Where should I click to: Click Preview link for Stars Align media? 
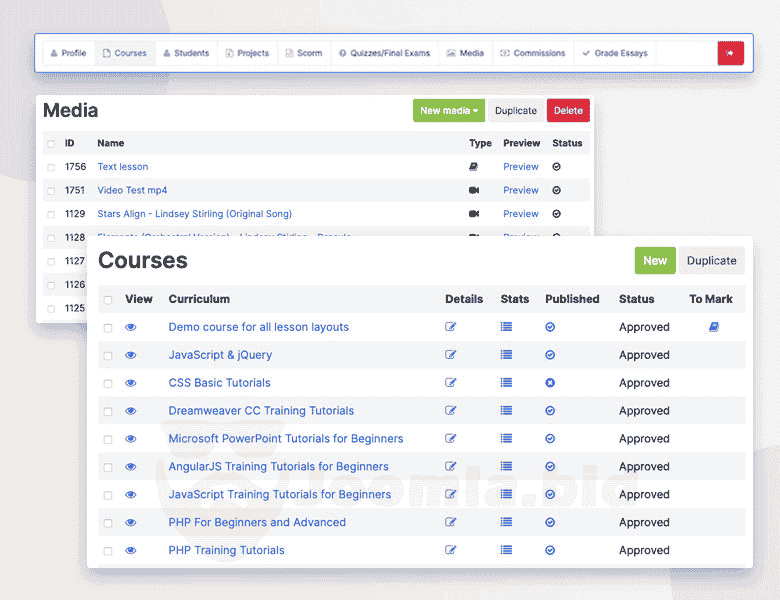tap(521, 214)
